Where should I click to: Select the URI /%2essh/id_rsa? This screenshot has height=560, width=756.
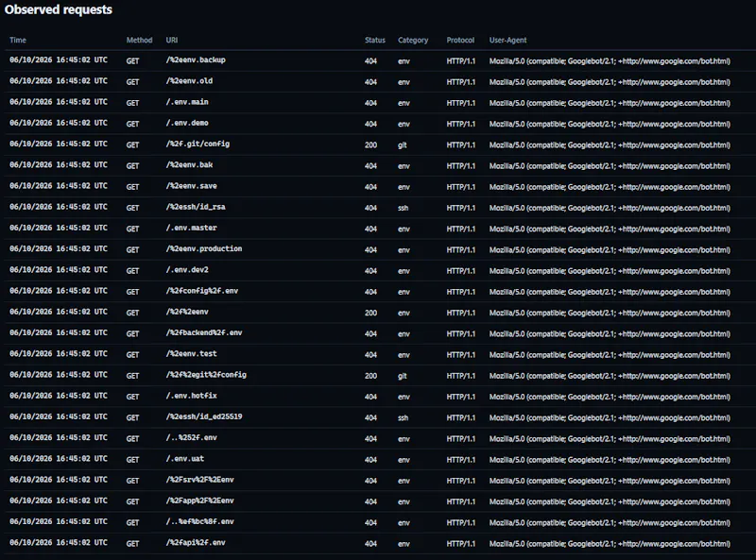[196, 207]
